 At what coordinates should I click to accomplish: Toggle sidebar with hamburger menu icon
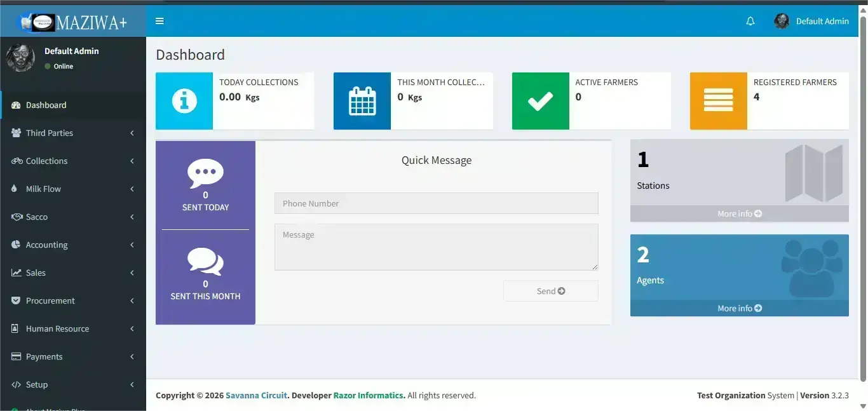(159, 21)
